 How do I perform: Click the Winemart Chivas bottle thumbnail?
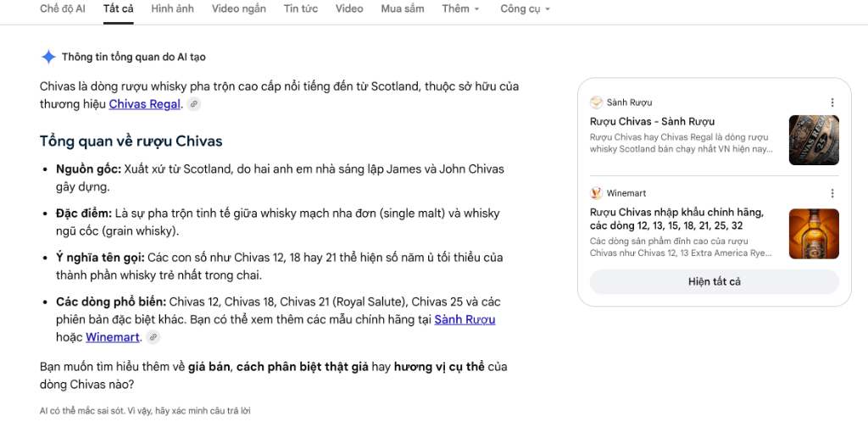pyautogui.click(x=814, y=234)
